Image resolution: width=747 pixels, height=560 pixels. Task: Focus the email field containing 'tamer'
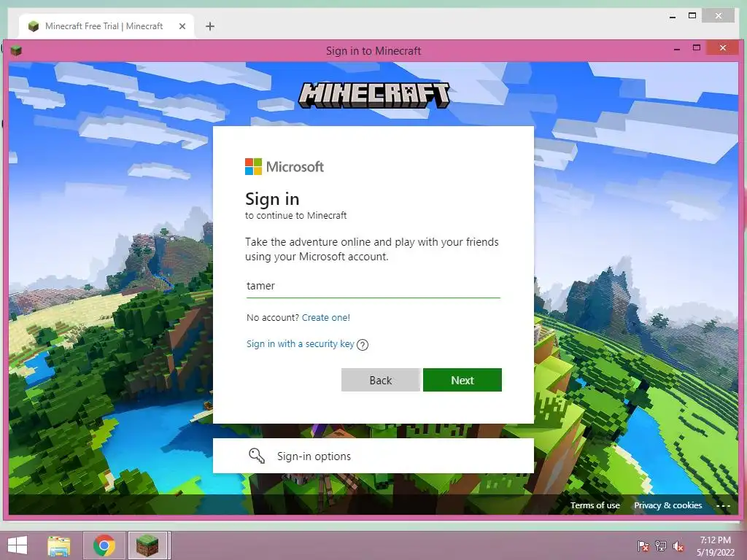[373, 286]
